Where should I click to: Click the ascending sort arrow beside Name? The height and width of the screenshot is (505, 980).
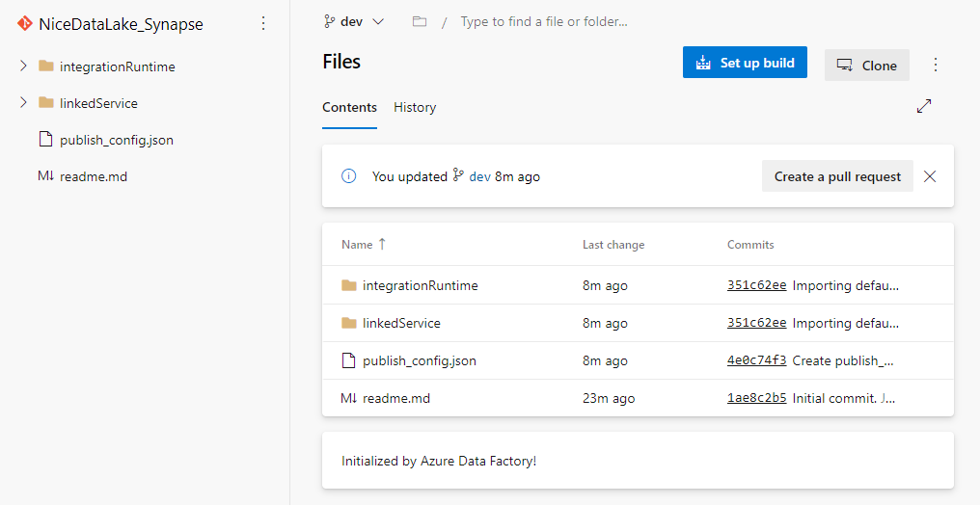(382, 244)
